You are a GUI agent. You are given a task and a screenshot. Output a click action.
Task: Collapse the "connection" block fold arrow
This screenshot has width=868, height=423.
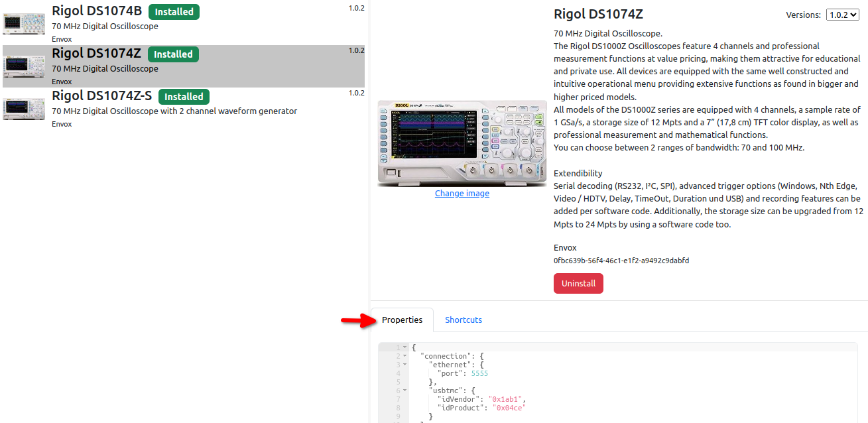click(x=404, y=356)
